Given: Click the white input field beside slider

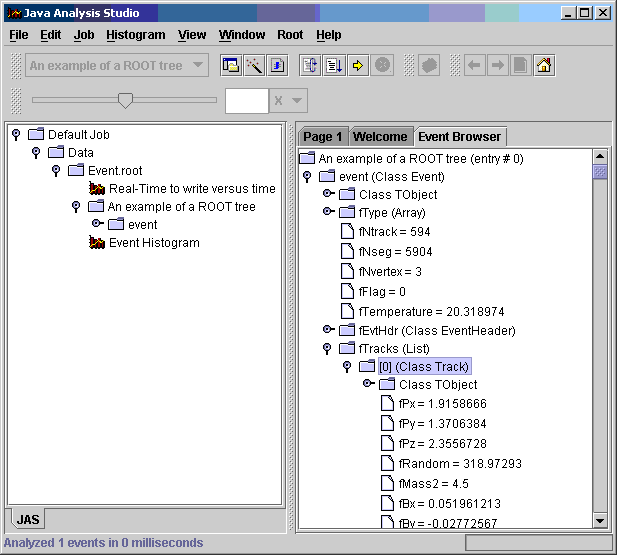Looking at the screenshot, I should pyautogui.click(x=246, y=101).
